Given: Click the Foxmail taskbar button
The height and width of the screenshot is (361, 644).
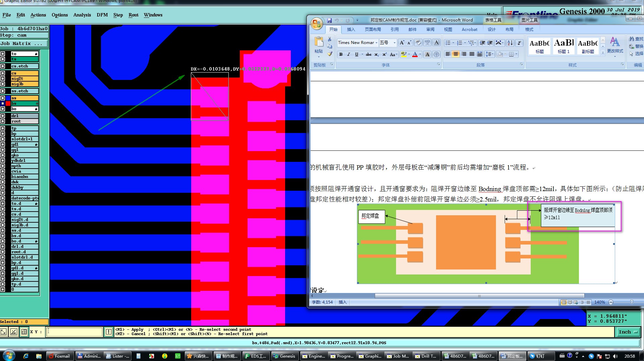Looking at the screenshot, I should click(x=59, y=356).
